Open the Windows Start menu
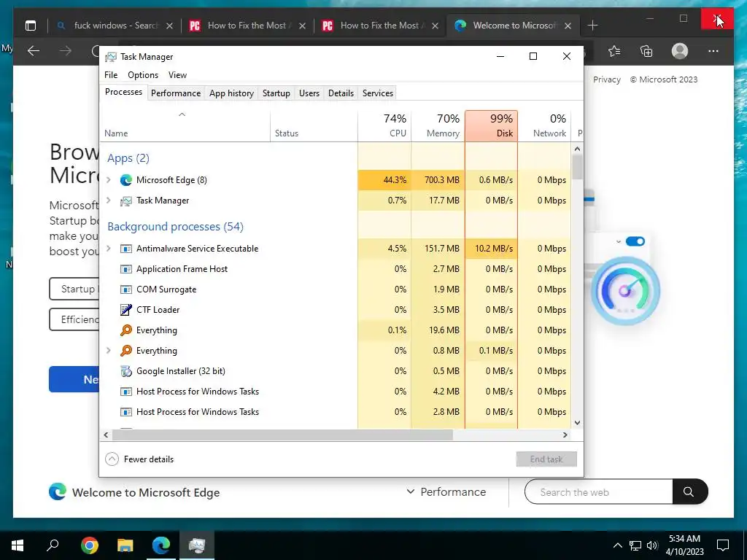This screenshot has height=560, width=747. click(18, 545)
